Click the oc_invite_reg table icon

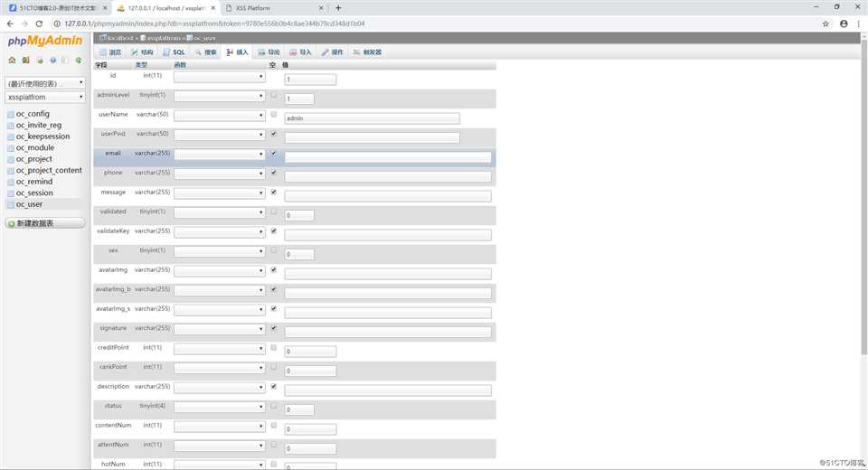pyautogui.click(x=11, y=126)
